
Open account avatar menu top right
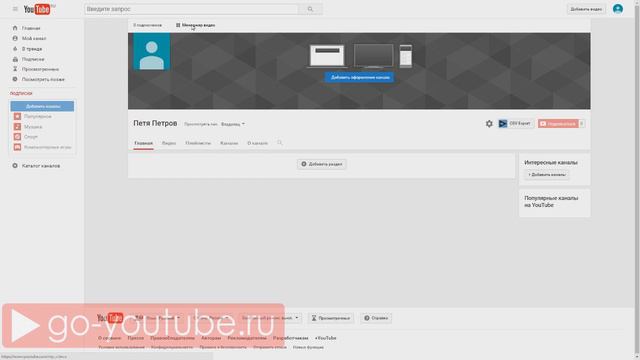(x=618, y=9)
